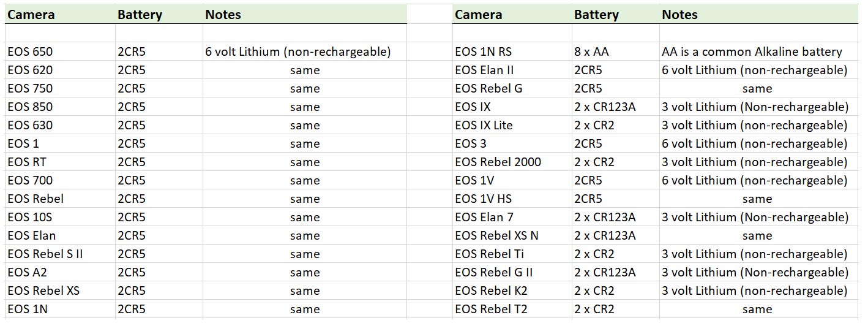
Task: Select the battery cell for EOS IX Lite
Action: pos(594,126)
